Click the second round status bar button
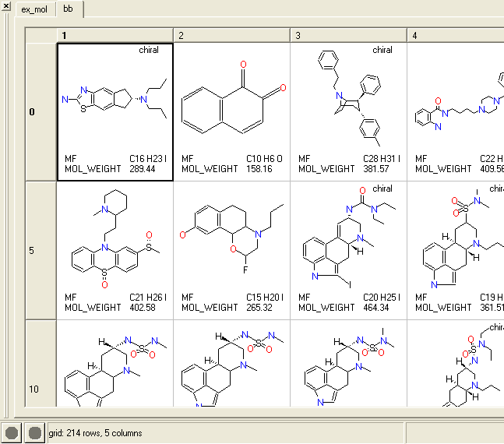Image resolution: width=504 pixels, height=444 pixels. [x=35, y=432]
